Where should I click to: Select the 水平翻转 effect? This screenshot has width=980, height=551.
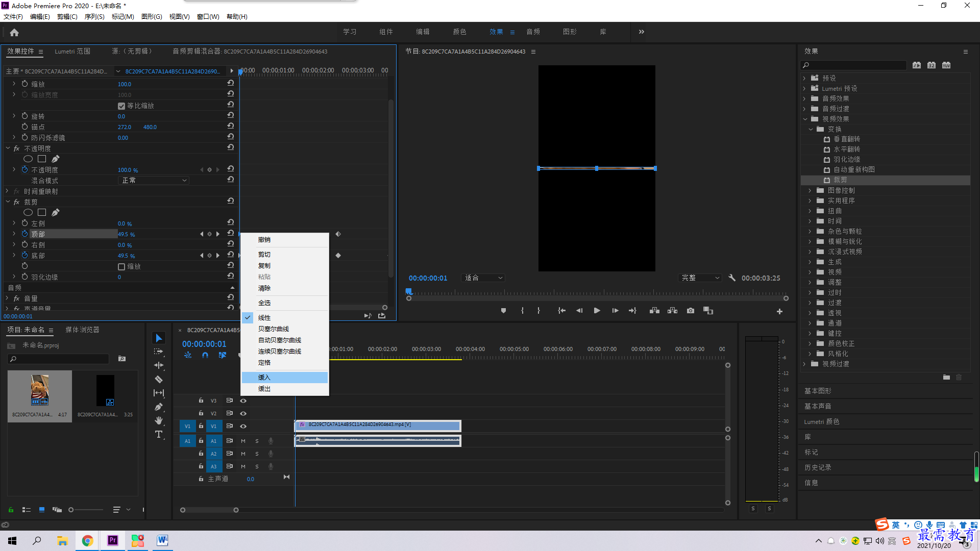(847, 149)
